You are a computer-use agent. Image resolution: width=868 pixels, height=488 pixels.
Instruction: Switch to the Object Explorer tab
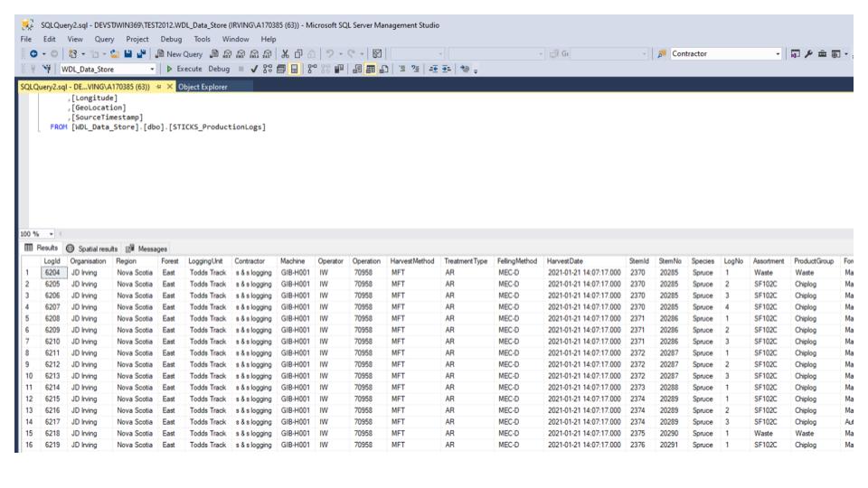coord(203,87)
